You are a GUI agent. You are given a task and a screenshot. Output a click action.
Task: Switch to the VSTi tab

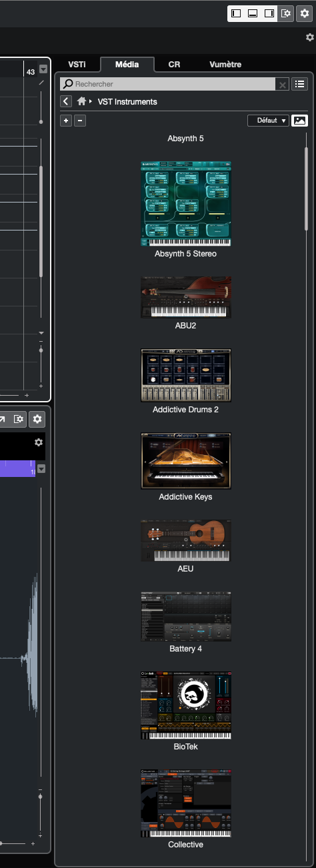(77, 65)
